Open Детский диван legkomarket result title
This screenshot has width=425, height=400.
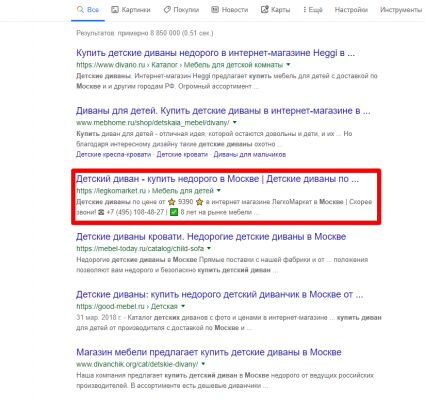[x=217, y=179]
